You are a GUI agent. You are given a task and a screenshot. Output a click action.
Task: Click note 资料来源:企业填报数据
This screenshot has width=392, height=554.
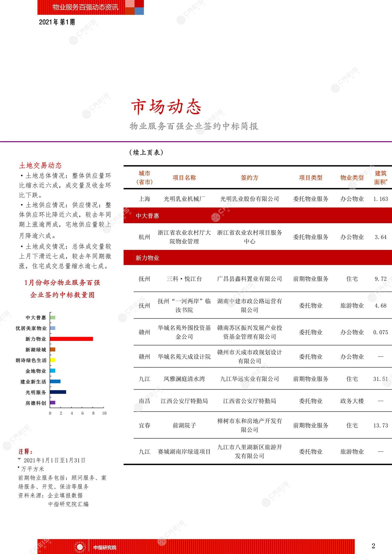[x=50, y=495]
